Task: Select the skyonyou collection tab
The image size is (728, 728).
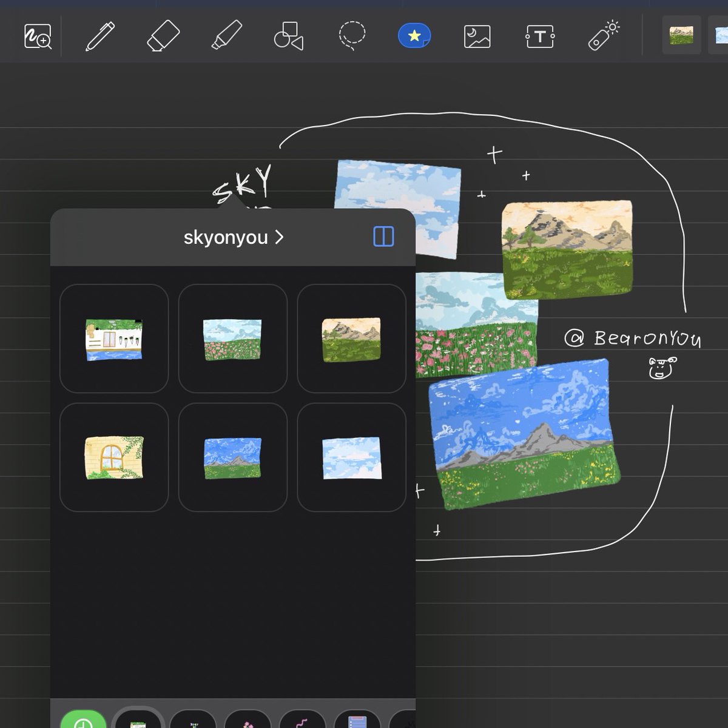Action: [138, 720]
